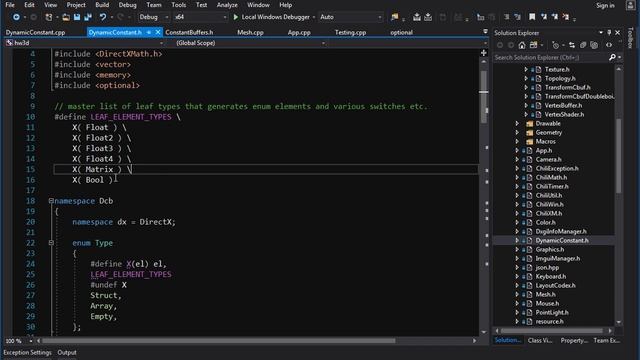Viewport: 640px width, 360px height.
Task: Open the Auto dropdown in debug toolbar
Action: (350, 17)
